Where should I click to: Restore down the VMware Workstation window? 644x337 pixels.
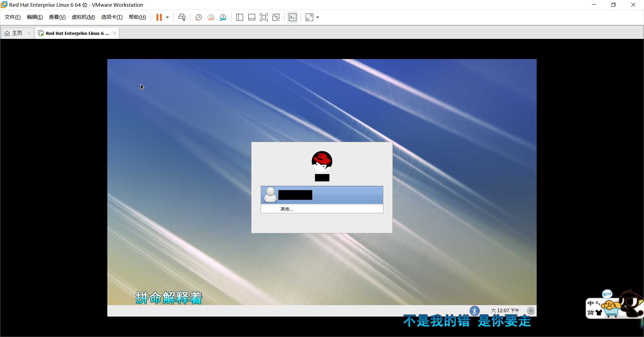pos(613,5)
